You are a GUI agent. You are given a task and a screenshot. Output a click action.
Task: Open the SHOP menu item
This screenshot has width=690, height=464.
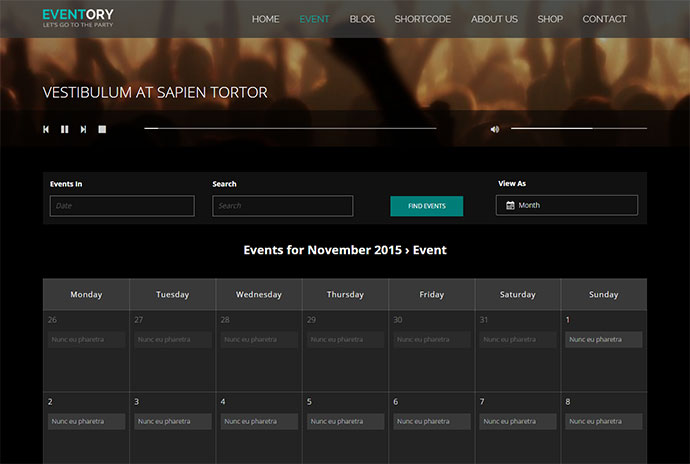(x=550, y=19)
